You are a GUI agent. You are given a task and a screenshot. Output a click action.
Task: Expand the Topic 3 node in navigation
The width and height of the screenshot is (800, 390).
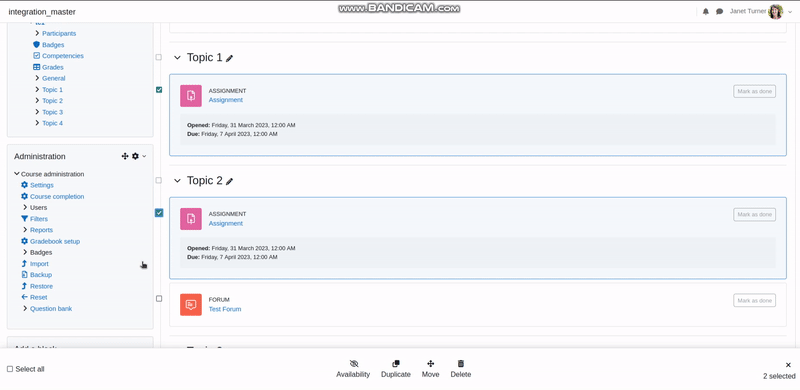click(x=37, y=112)
